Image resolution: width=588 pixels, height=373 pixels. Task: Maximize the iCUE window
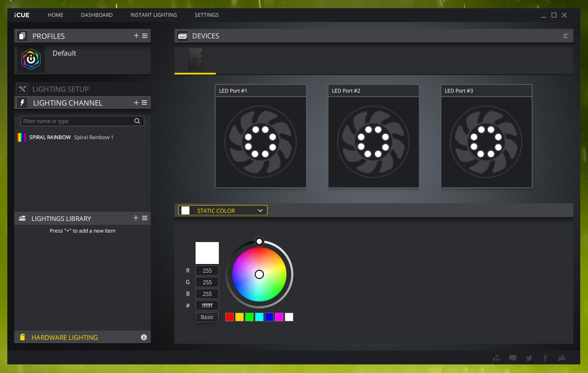[554, 15]
